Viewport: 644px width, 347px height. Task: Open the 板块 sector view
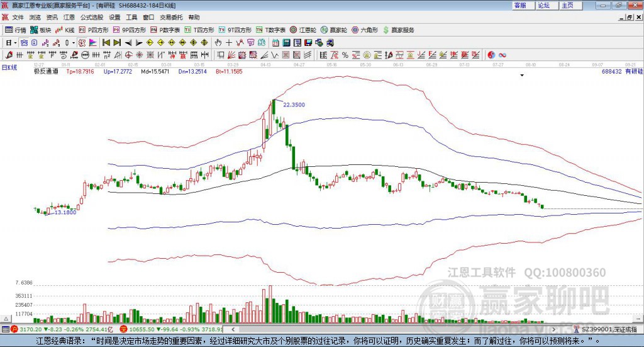40,30
